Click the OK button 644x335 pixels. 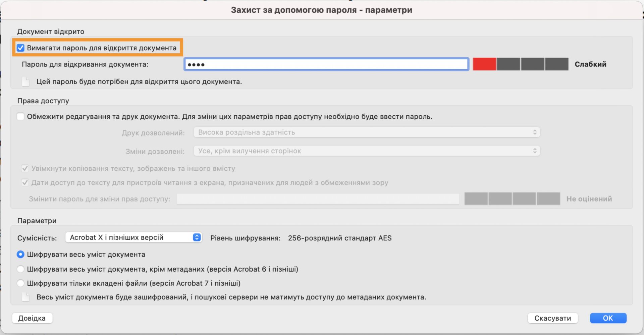tap(608, 318)
